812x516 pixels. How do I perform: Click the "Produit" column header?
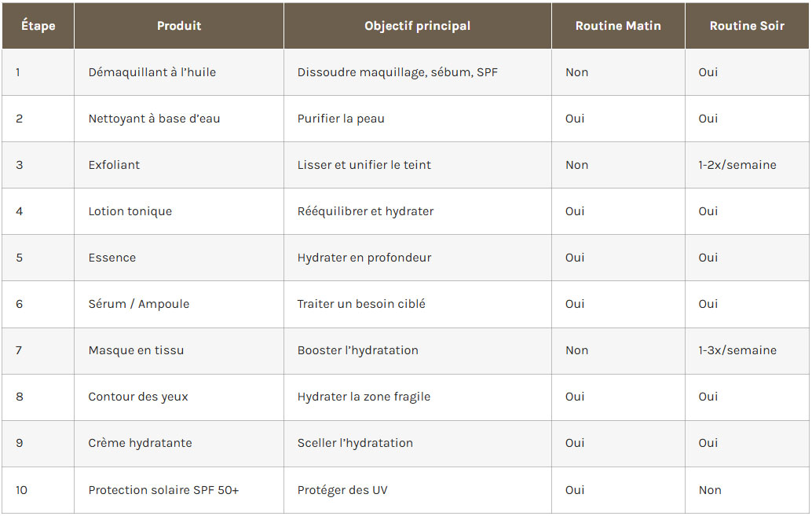click(179, 26)
